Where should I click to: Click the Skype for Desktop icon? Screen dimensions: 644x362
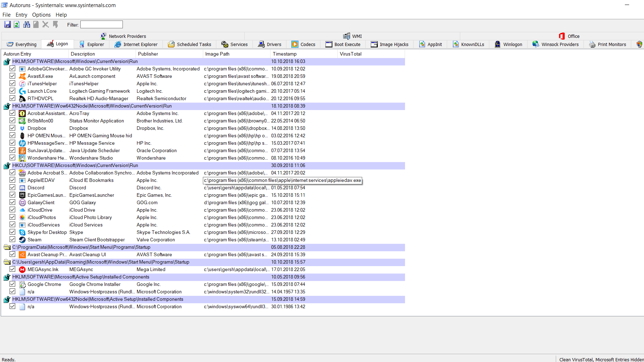pyautogui.click(x=22, y=232)
